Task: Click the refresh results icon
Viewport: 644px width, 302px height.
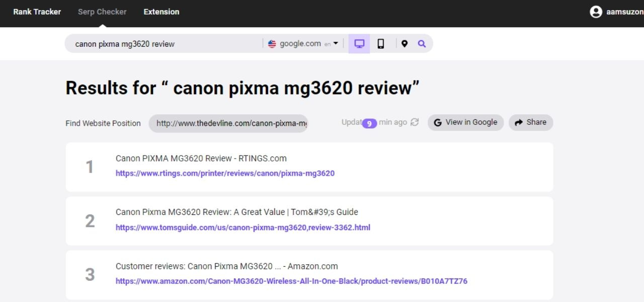Action: click(415, 122)
